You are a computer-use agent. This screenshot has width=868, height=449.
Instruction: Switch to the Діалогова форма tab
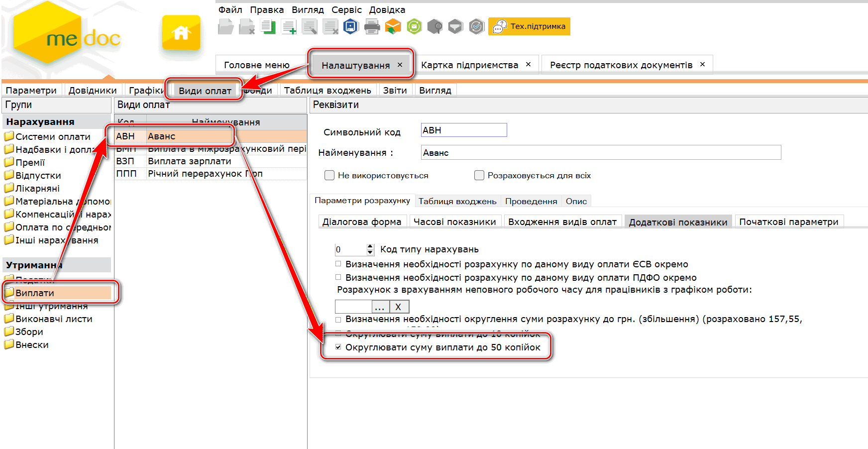pos(362,222)
